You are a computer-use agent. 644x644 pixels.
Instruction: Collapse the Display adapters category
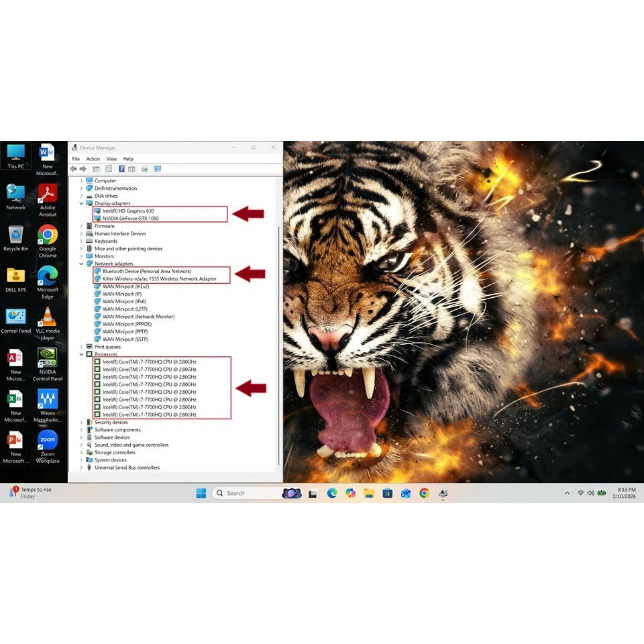82,203
